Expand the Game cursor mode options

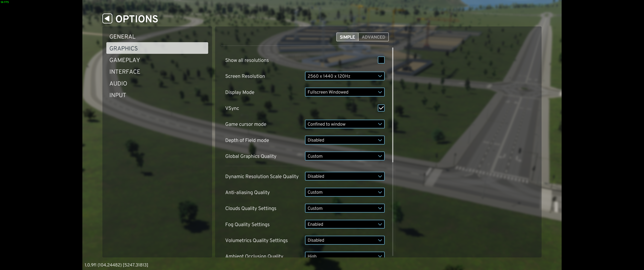(x=344, y=124)
